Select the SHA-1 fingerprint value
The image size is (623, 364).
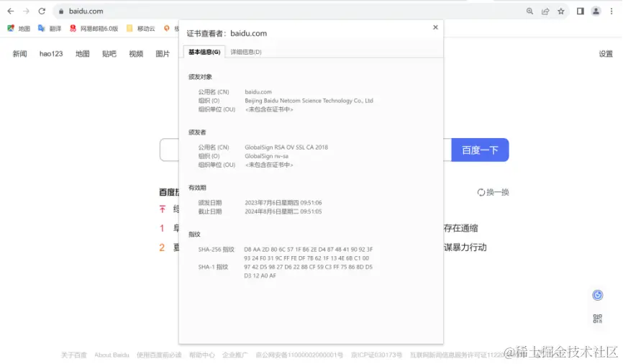click(x=309, y=271)
